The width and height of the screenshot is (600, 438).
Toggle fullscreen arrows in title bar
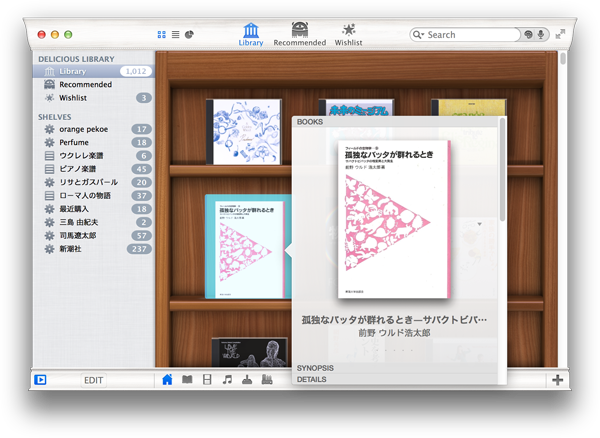tap(561, 34)
